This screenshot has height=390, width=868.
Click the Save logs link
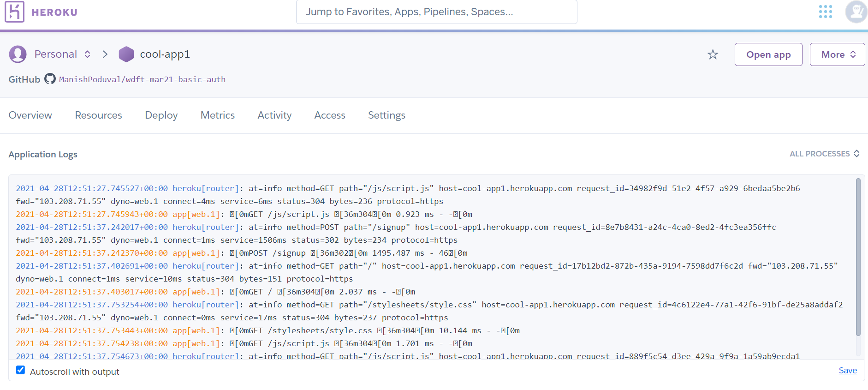coord(848,370)
